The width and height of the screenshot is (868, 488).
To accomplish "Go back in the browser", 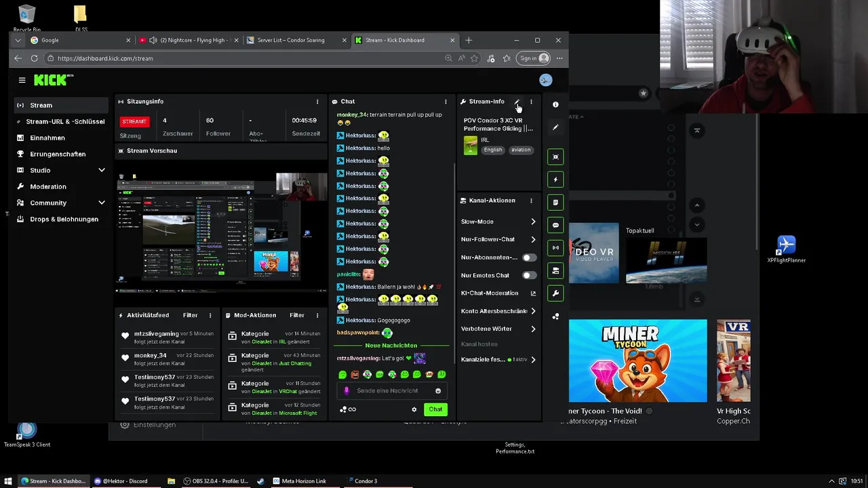I will [x=18, y=58].
